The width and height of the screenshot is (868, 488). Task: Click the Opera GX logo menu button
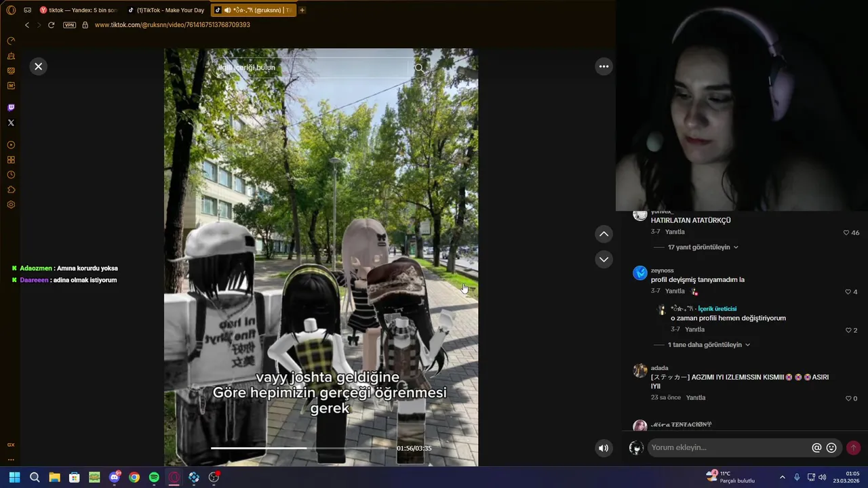point(11,10)
